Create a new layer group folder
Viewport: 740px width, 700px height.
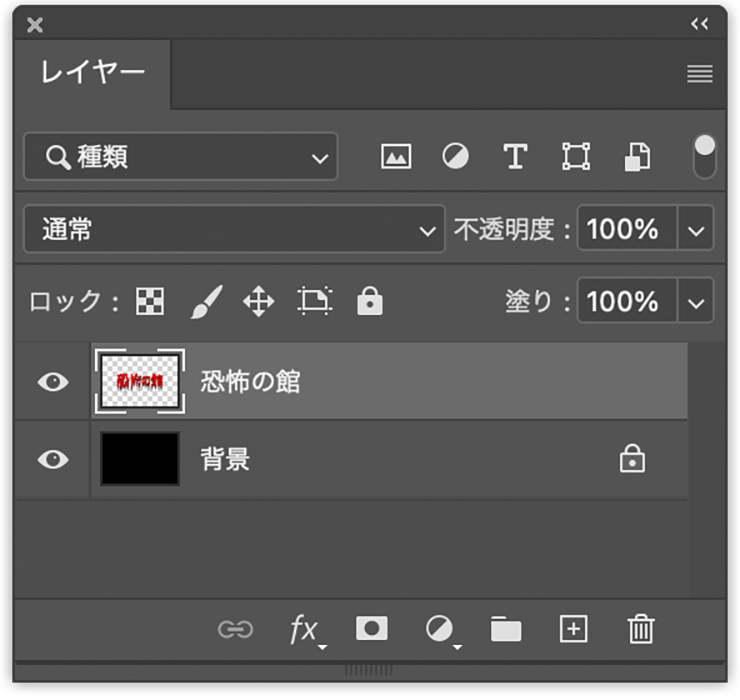pos(506,629)
